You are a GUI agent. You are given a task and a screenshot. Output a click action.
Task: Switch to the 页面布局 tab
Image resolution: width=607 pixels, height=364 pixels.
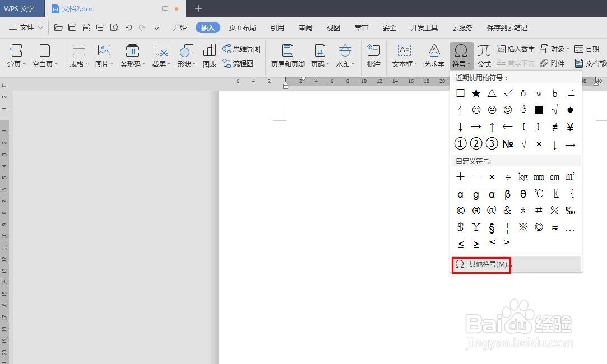coord(242,27)
